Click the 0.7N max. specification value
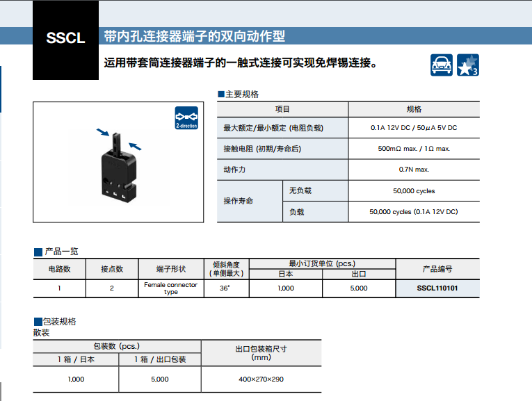 [414, 169]
